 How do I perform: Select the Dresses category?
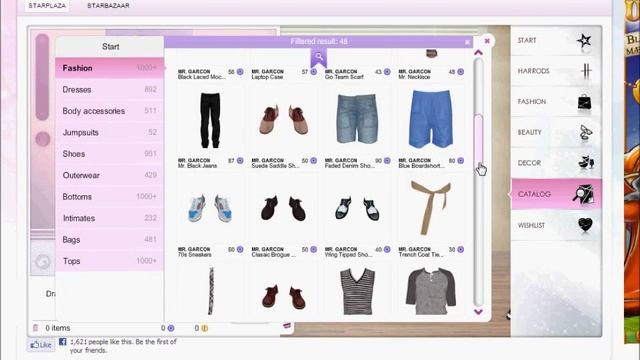[x=109, y=89]
